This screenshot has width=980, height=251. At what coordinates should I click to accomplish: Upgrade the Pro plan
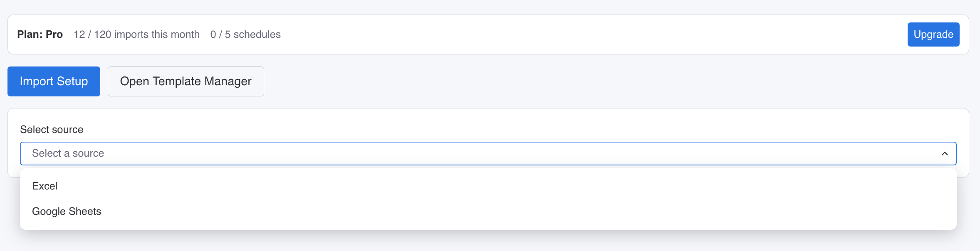pyautogui.click(x=933, y=34)
